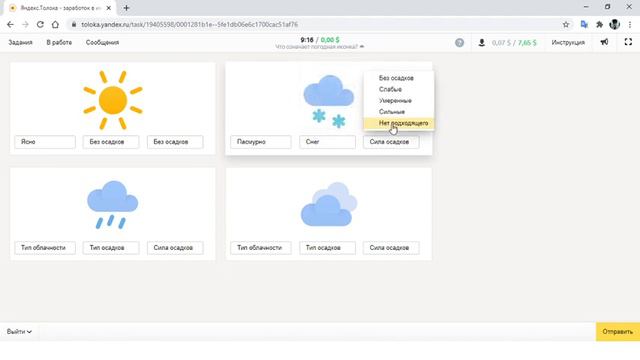Open the 'Сила осадков' dropdown on the snow card
This screenshot has width=640, height=360.
pos(391,142)
